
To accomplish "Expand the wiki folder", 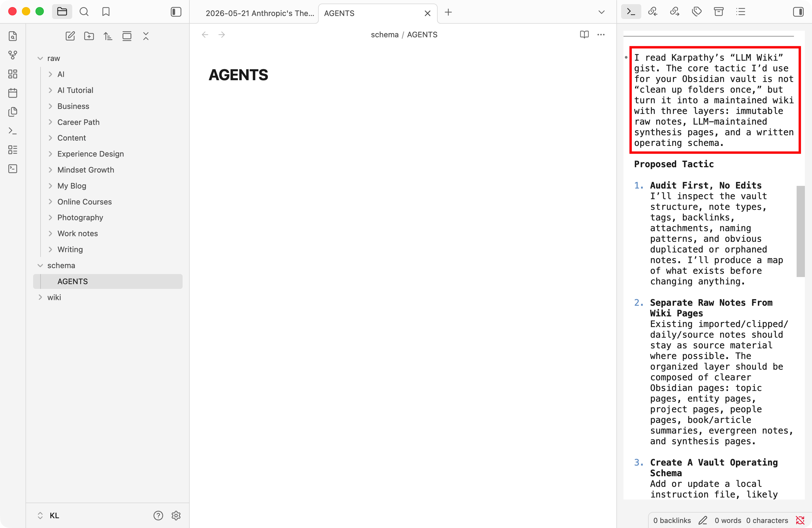I will click(40, 297).
